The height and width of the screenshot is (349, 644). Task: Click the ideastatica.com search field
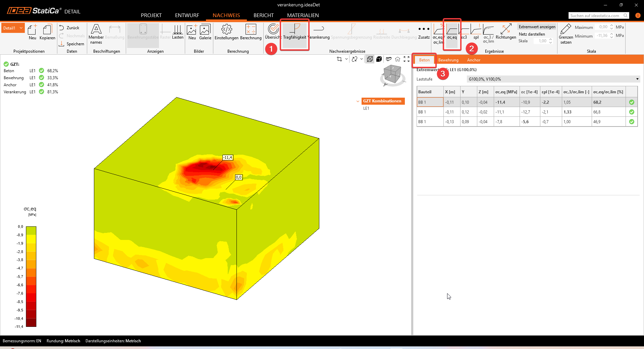tap(596, 16)
